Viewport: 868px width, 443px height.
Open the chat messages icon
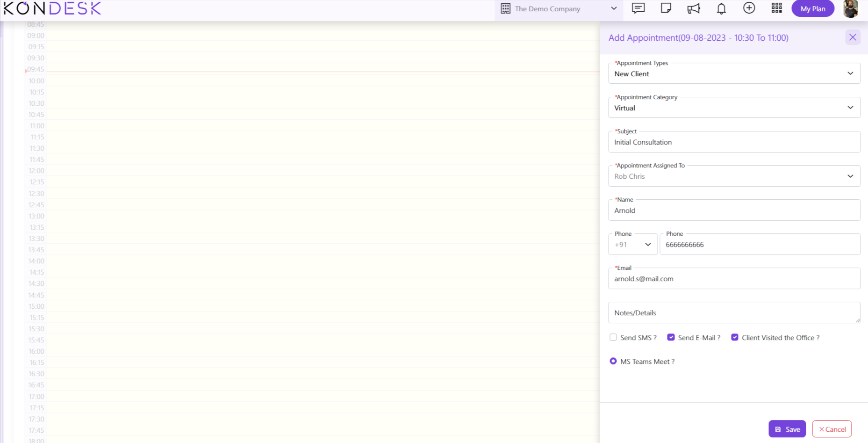coord(638,8)
